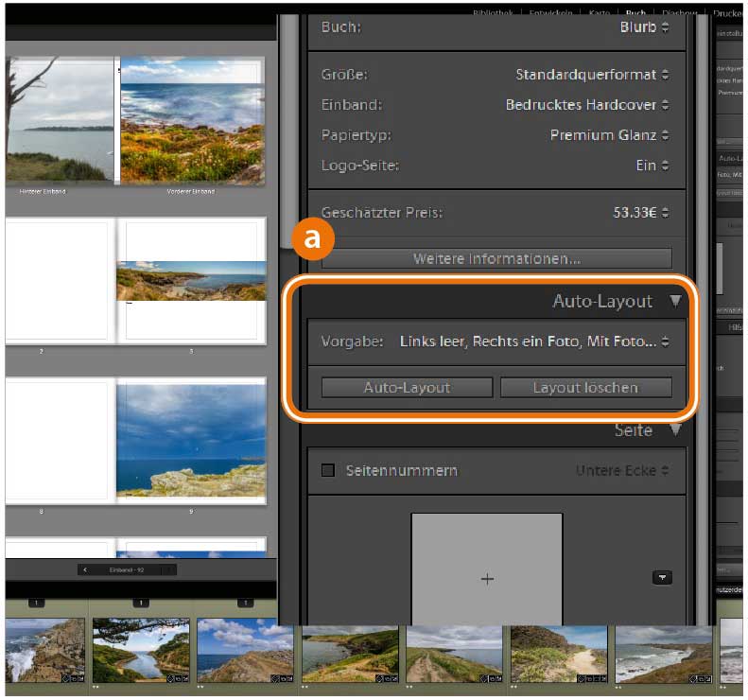Click the back arrow in the Einband page navigator
This screenshot has height=700, width=748.
(x=85, y=570)
